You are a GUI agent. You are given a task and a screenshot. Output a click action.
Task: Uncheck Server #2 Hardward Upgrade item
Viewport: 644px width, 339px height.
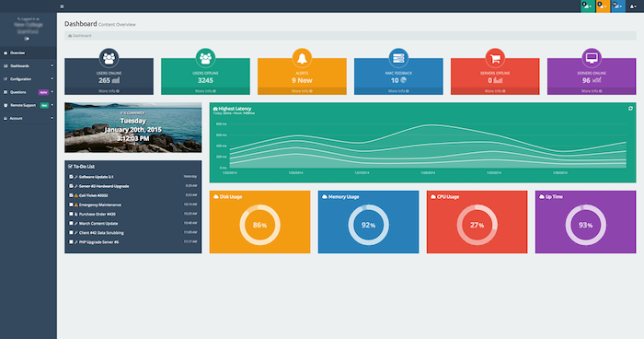71,186
